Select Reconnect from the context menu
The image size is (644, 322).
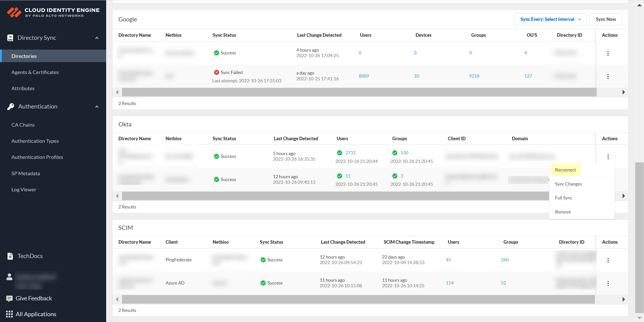(x=565, y=170)
